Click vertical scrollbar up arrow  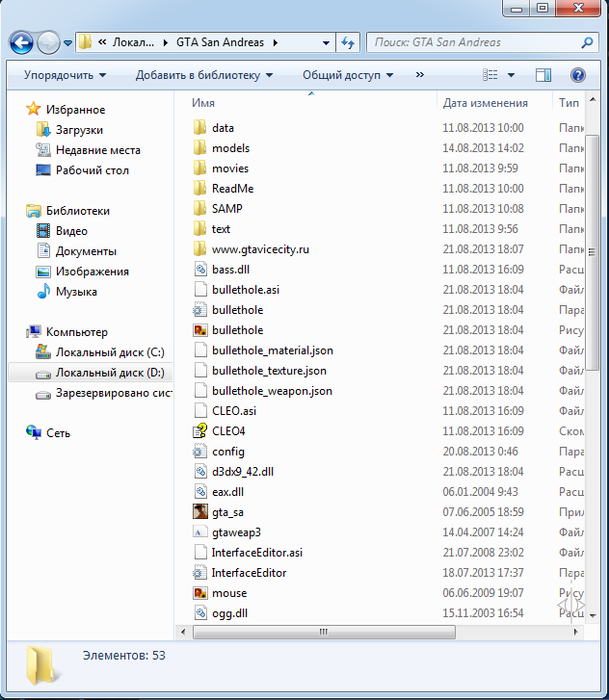593,99
